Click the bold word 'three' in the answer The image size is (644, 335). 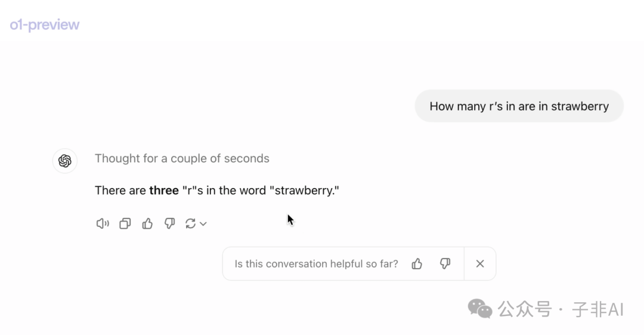pos(164,190)
